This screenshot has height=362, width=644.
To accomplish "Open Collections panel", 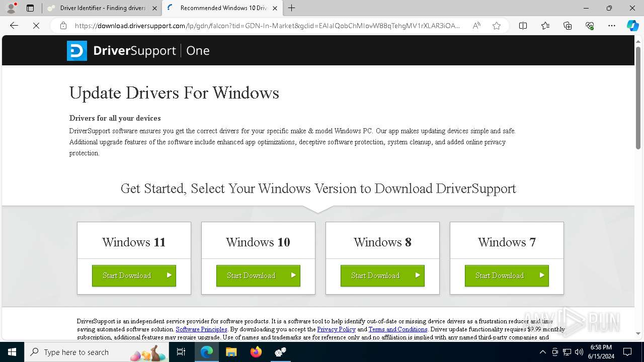I will pos(568,26).
